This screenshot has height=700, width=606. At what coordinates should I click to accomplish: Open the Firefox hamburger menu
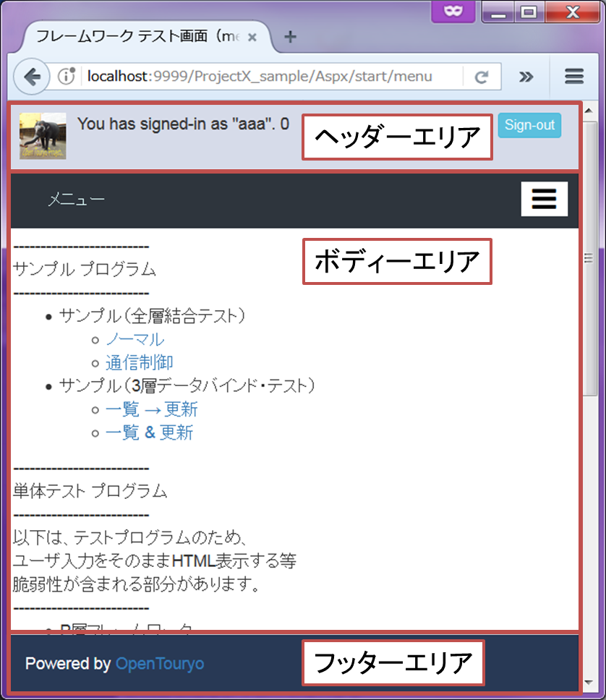[574, 77]
